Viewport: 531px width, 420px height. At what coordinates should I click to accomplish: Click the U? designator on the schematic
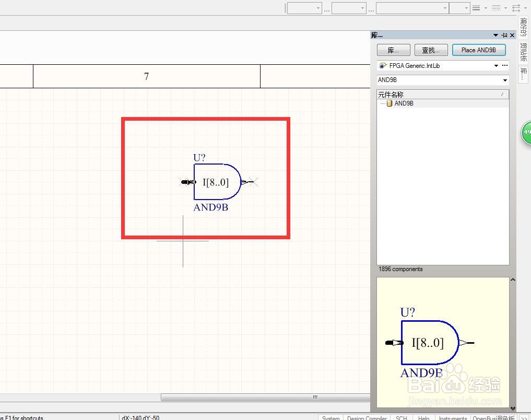pyautogui.click(x=199, y=158)
